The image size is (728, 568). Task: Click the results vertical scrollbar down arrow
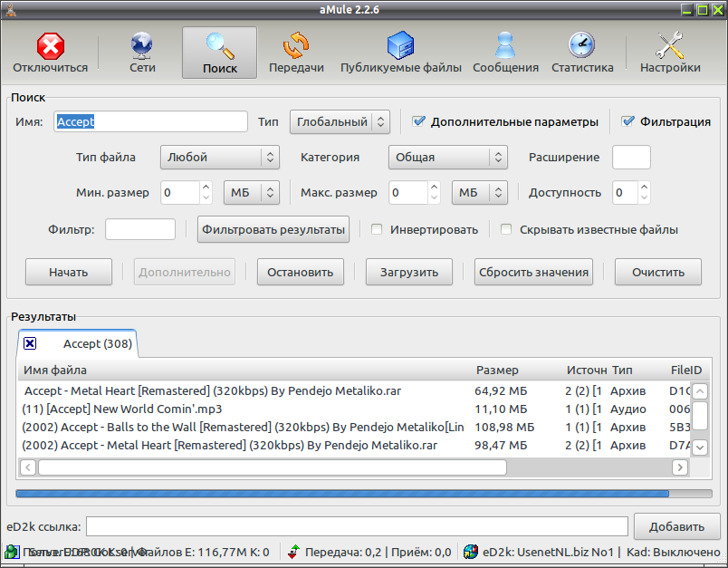700,448
